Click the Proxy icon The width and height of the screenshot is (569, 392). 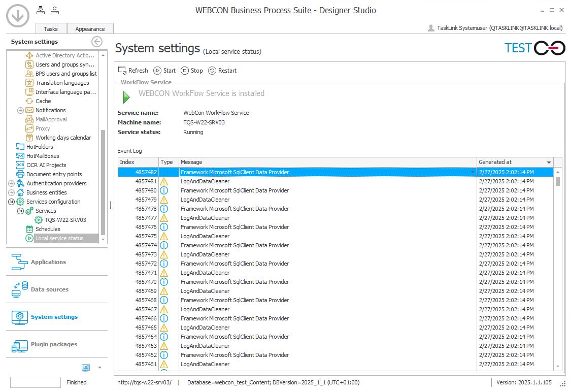point(29,128)
